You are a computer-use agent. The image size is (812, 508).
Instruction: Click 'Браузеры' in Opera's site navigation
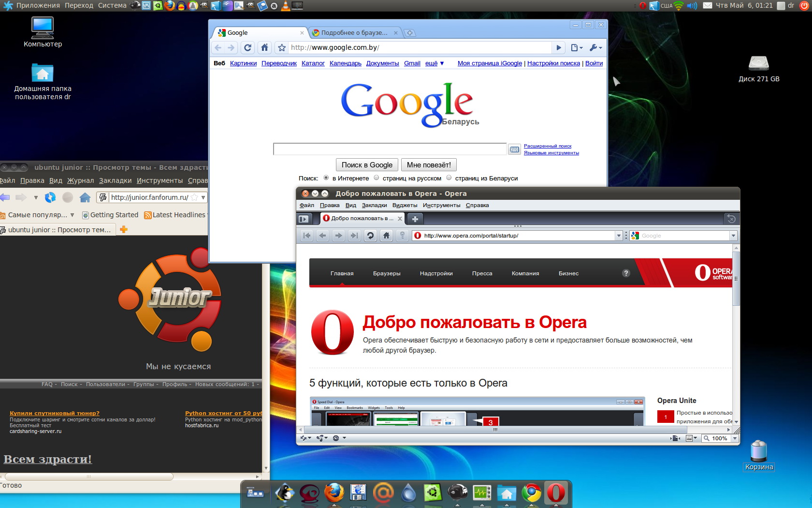pos(387,273)
